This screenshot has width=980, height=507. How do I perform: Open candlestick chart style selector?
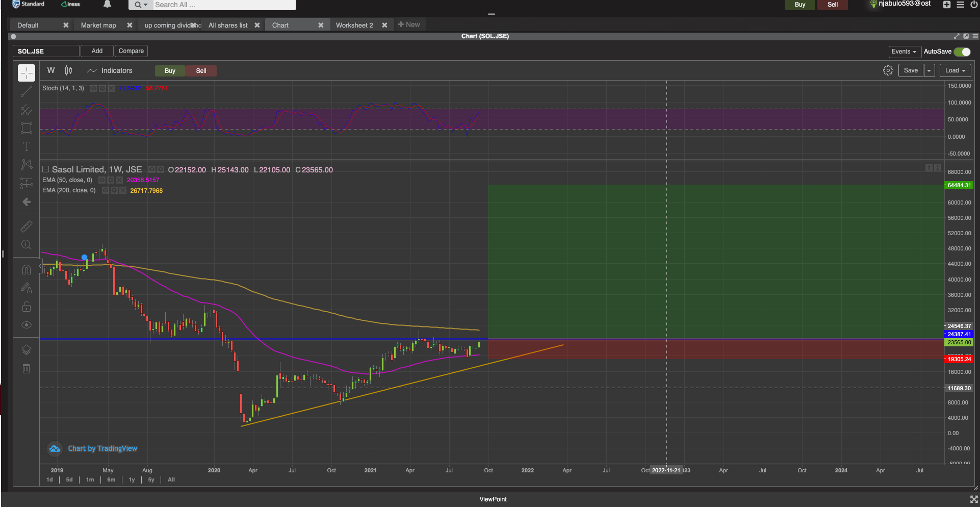pyautogui.click(x=69, y=71)
